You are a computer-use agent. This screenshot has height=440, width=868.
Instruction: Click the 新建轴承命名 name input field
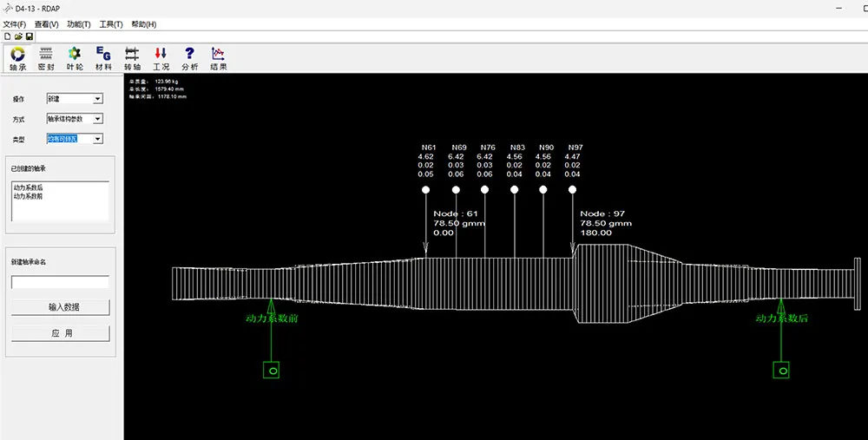(61, 282)
